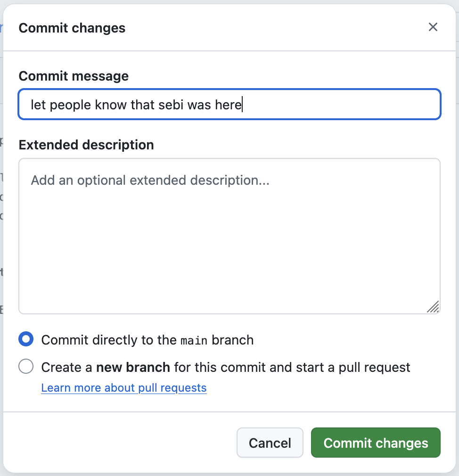The image size is (459, 476).
Task: Choose "Create a new branch" for this commit
Action: click(26, 366)
